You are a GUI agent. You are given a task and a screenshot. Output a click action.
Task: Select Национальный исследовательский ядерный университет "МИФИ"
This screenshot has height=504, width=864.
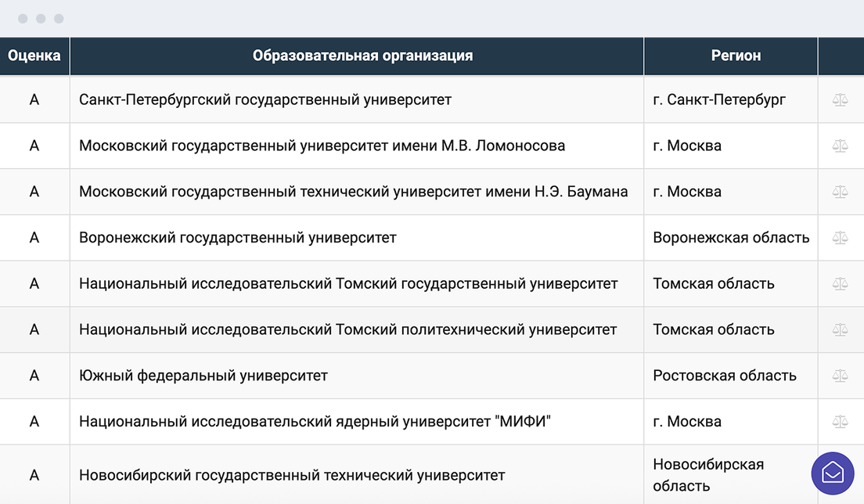315,422
